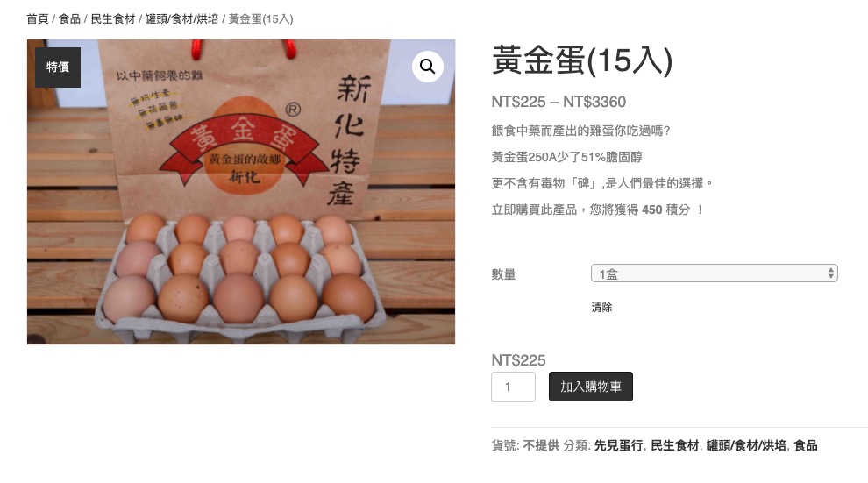Image resolution: width=868 pixels, height=483 pixels.
Task: Add the product via 加入購物車 button
Action: 591,387
